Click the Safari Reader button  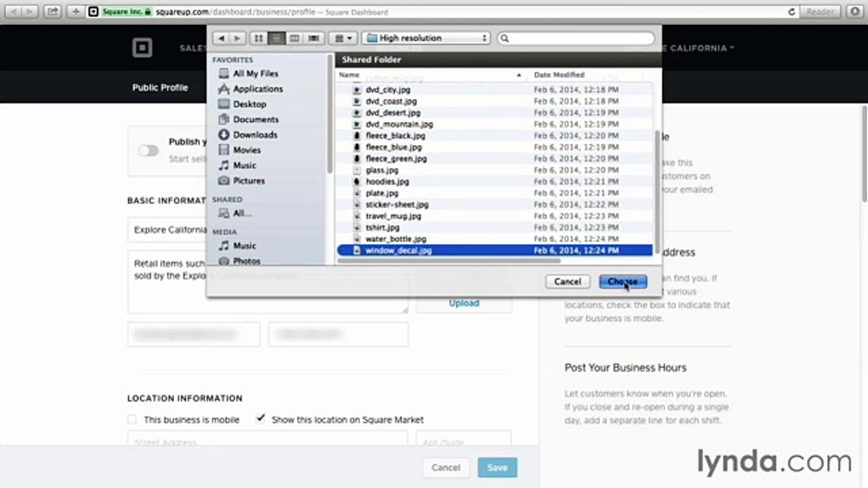(819, 12)
